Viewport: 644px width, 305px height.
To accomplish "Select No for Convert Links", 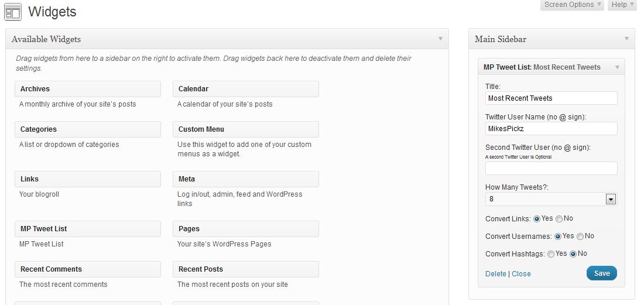I will click(x=559, y=219).
